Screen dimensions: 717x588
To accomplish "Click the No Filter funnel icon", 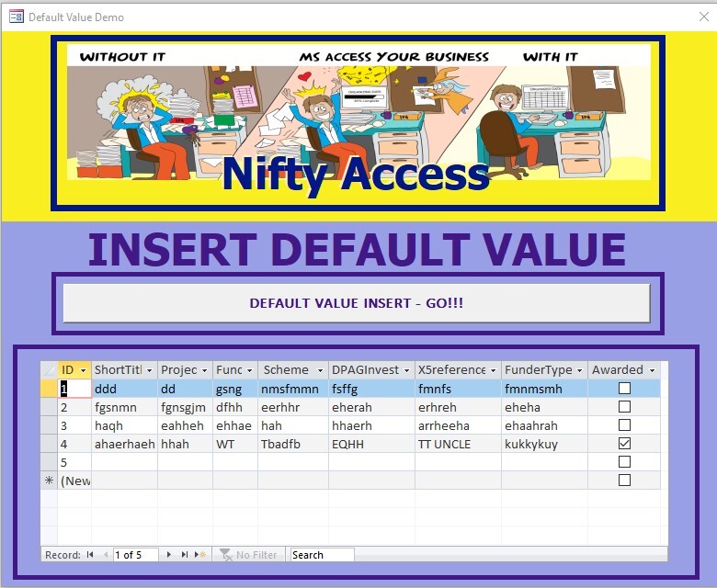I will pos(226,555).
